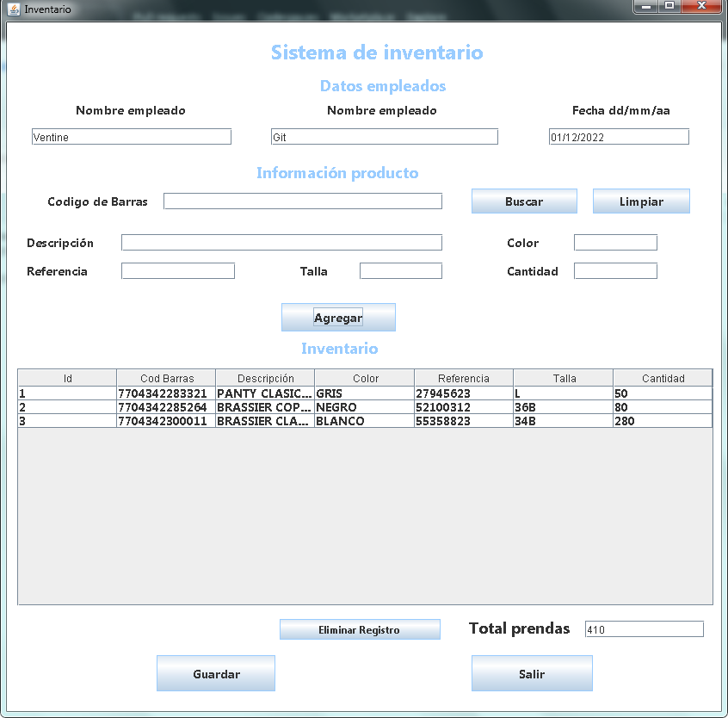
Task: Click the Referencia input field
Action: pos(177,270)
